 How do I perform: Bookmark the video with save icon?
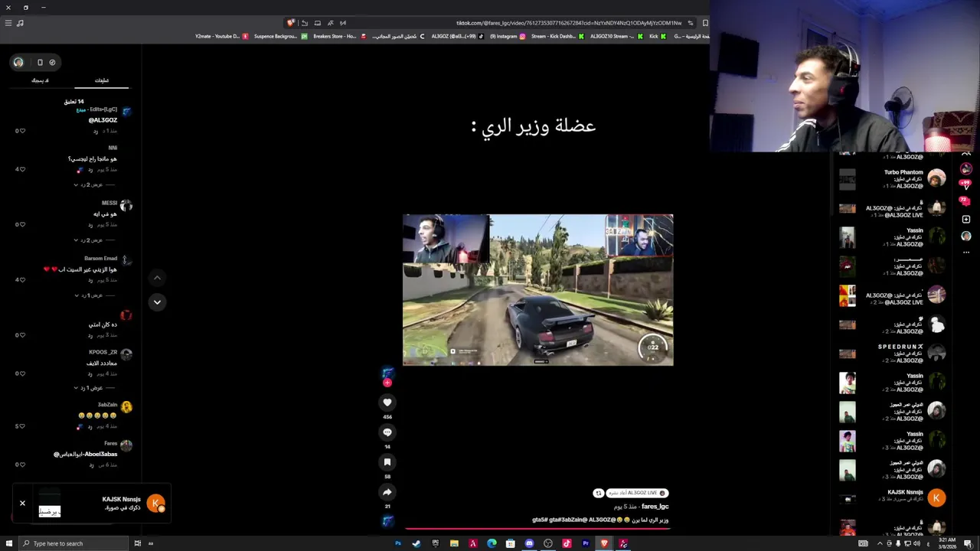click(x=387, y=462)
